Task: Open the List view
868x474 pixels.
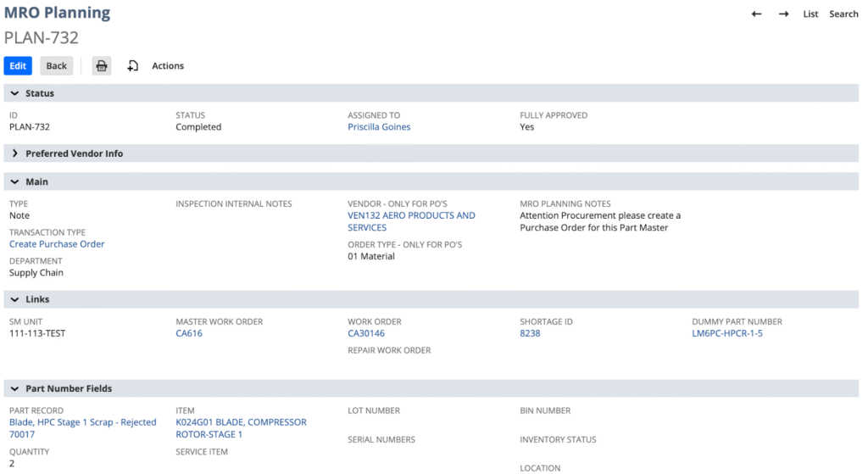Action: 810,14
